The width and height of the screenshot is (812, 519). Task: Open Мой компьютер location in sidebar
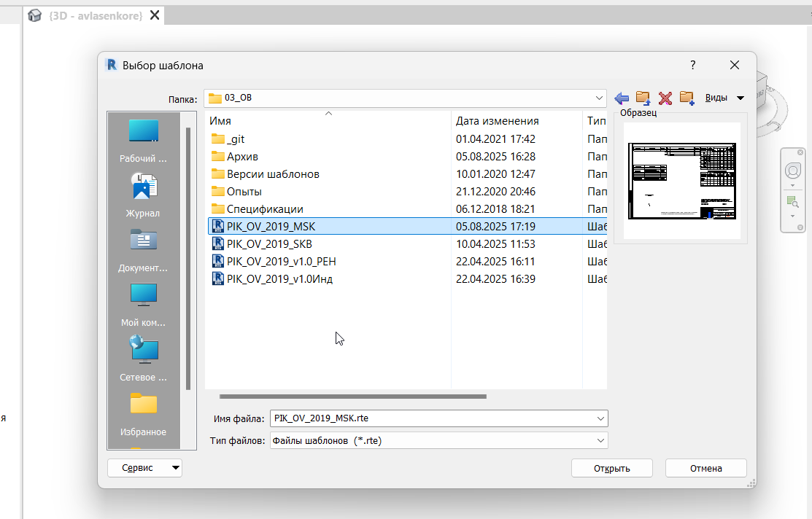[x=144, y=305]
